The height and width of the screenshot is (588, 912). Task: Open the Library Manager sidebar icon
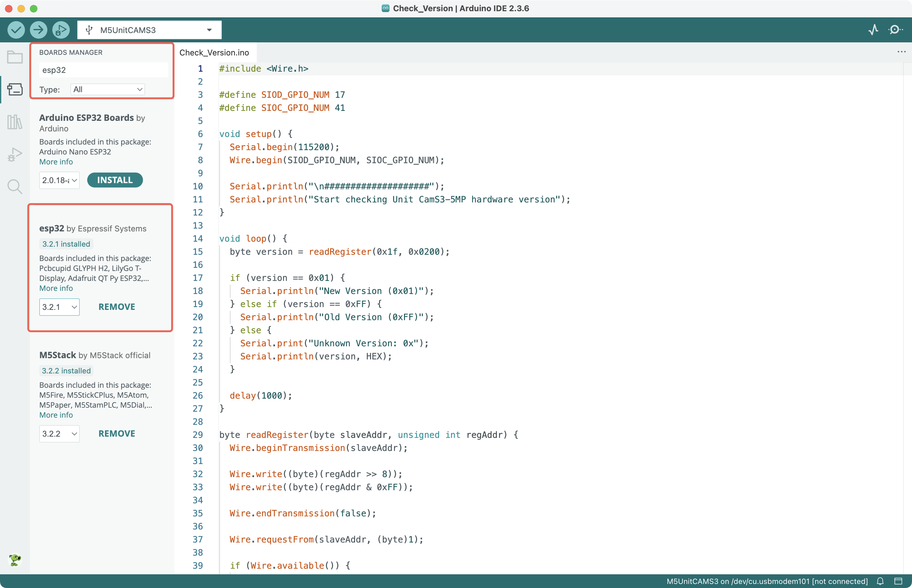coord(15,122)
